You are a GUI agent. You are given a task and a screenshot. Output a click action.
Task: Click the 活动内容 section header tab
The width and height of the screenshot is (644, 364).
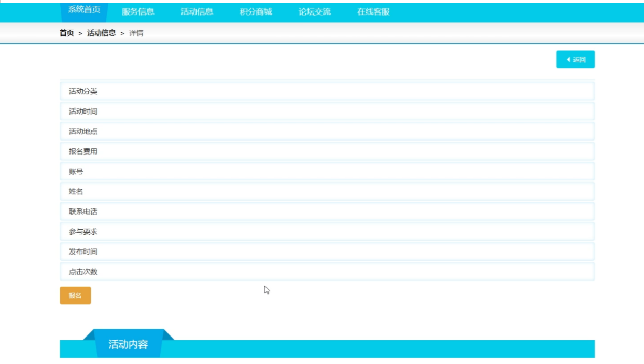(128, 344)
